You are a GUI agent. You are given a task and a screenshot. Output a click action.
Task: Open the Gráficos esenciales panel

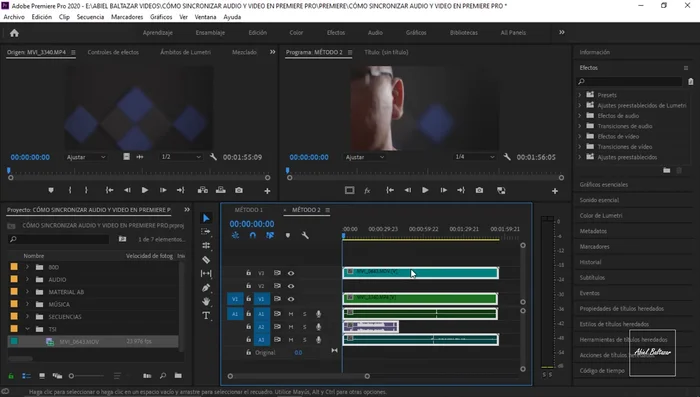pyautogui.click(x=604, y=184)
